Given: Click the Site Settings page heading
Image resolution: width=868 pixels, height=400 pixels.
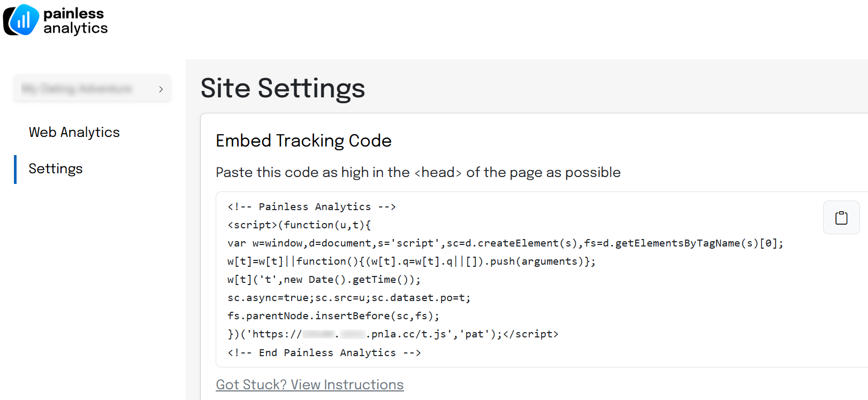Looking at the screenshot, I should pos(283,88).
